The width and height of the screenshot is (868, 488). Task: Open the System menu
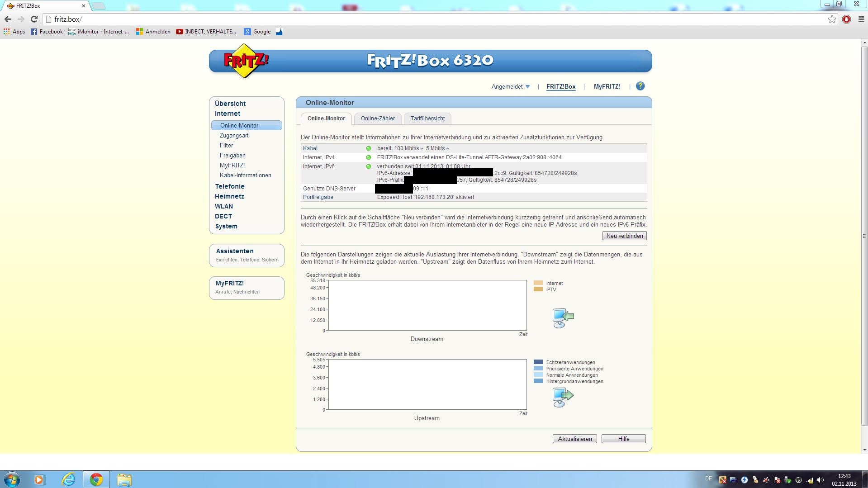click(226, 226)
